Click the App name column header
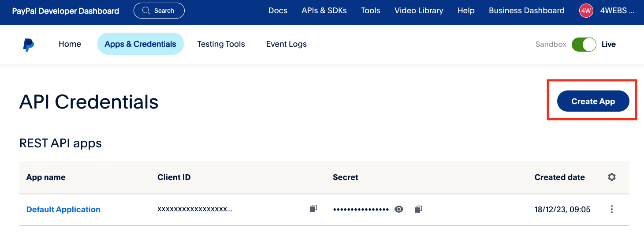The width and height of the screenshot is (644, 244). coord(46,177)
